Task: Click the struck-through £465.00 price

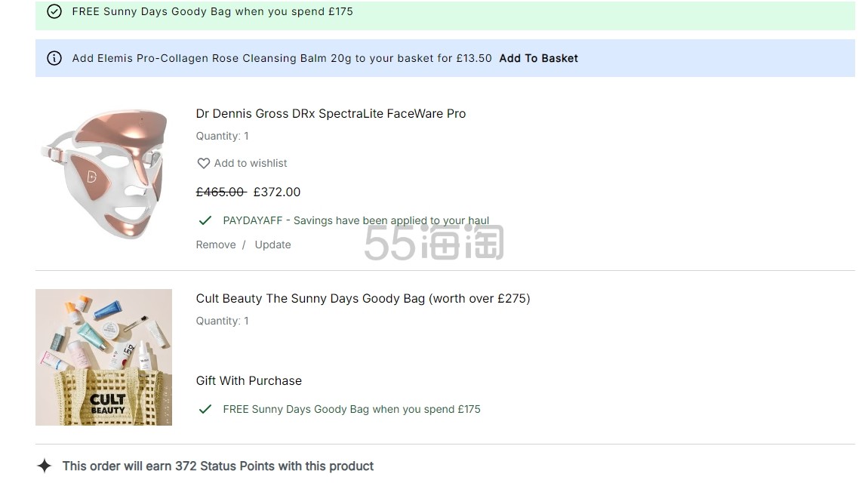Action: tap(221, 192)
